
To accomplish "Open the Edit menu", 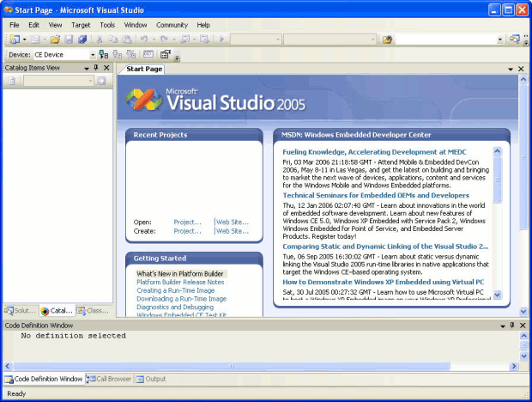I will 33,25.
